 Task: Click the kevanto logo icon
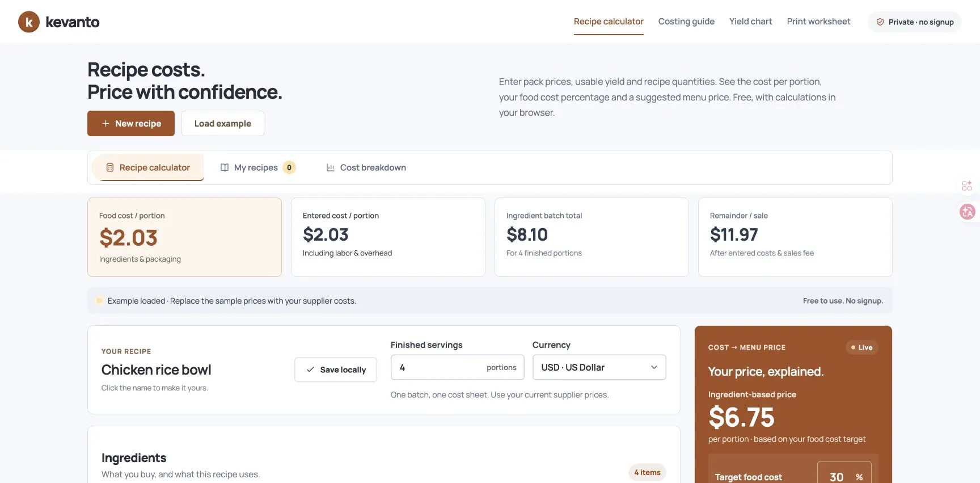[x=29, y=22]
